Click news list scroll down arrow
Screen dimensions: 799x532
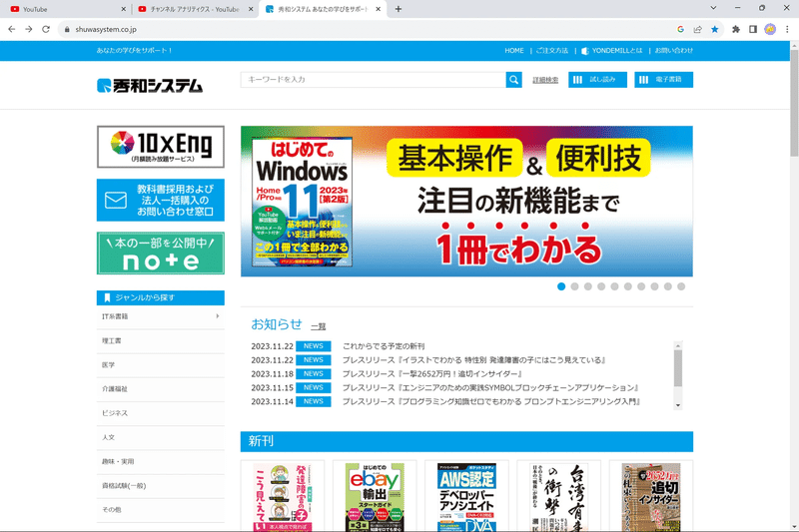tap(678, 405)
